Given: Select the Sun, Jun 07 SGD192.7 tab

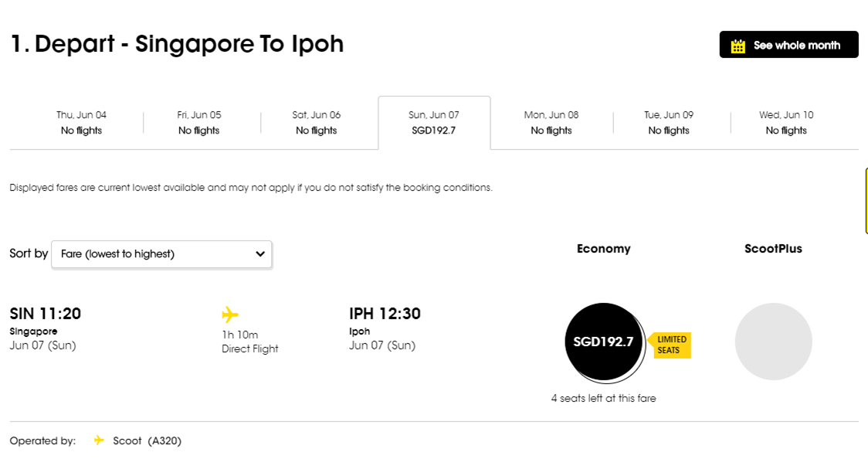Looking at the screenshot, I should pyautogui.click(x=433, y=123).
